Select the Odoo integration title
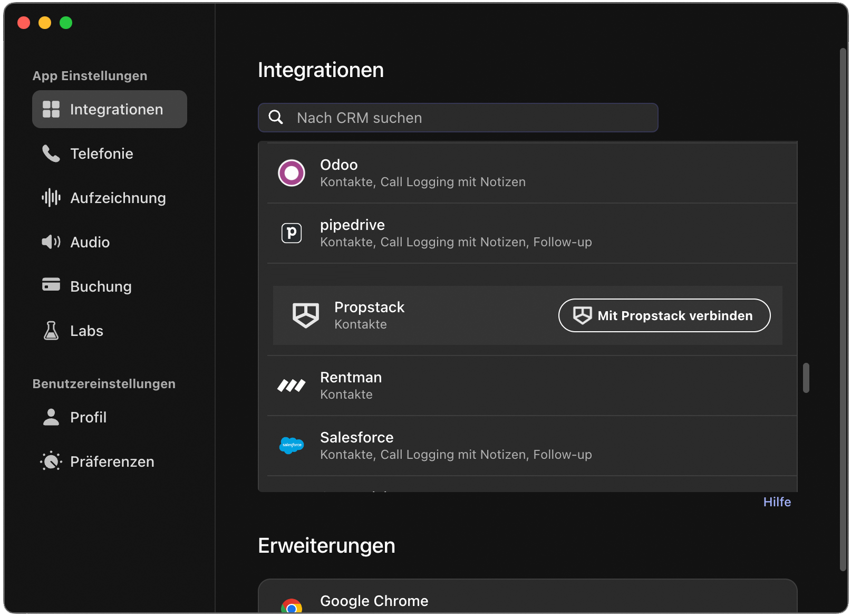The width and height of the screenshot is (851, 616). coord(339,165)
